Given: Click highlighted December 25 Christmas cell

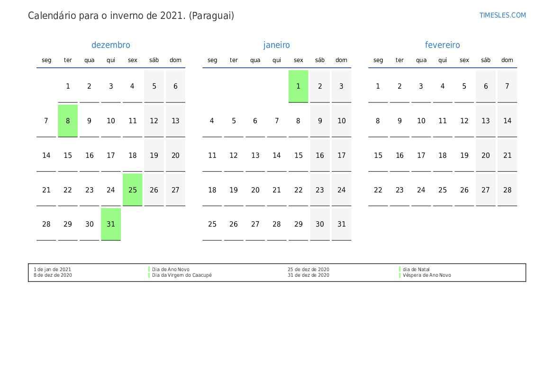Looking at the screenshot, I should pyautogui.click(x=132, y=190).
